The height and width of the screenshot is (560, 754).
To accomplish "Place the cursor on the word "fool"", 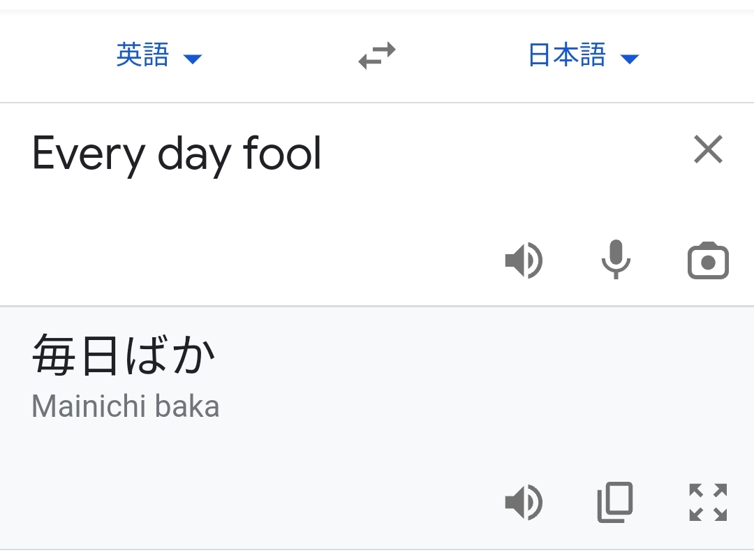I will 282,154.
